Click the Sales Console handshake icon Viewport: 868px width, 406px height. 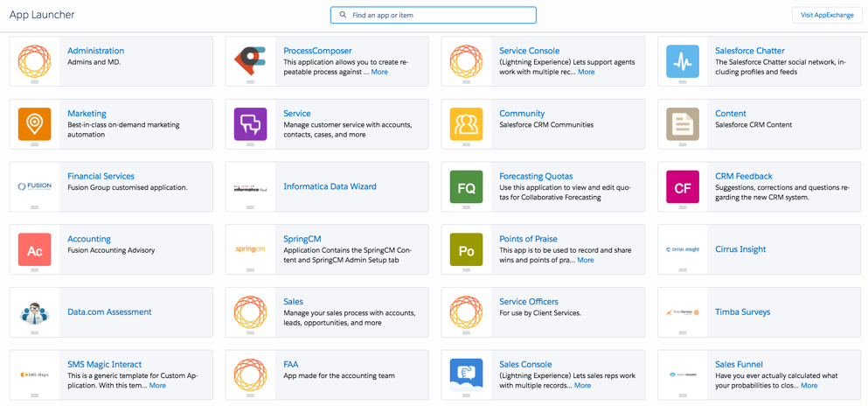466,375
